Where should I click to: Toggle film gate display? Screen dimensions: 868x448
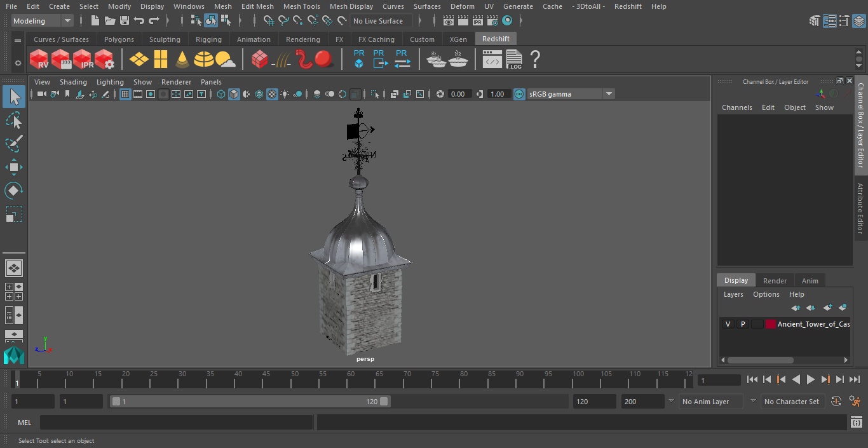138,94
